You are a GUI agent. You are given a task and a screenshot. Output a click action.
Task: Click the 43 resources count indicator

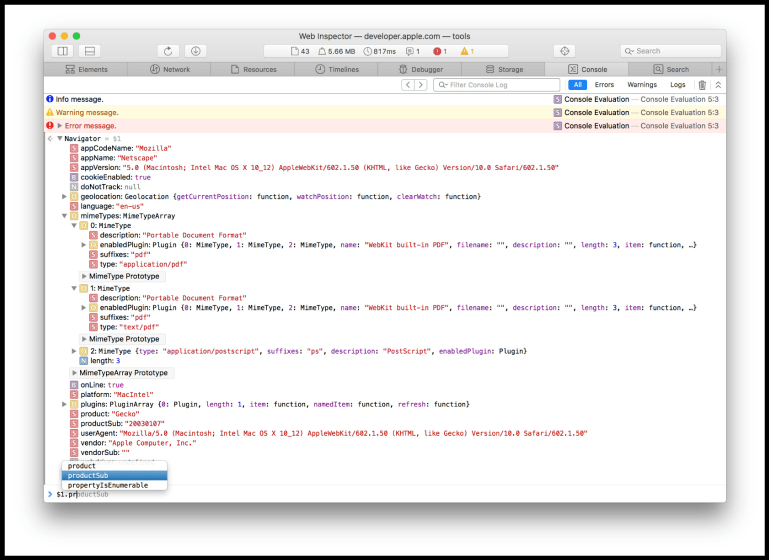tap(300, 51)
